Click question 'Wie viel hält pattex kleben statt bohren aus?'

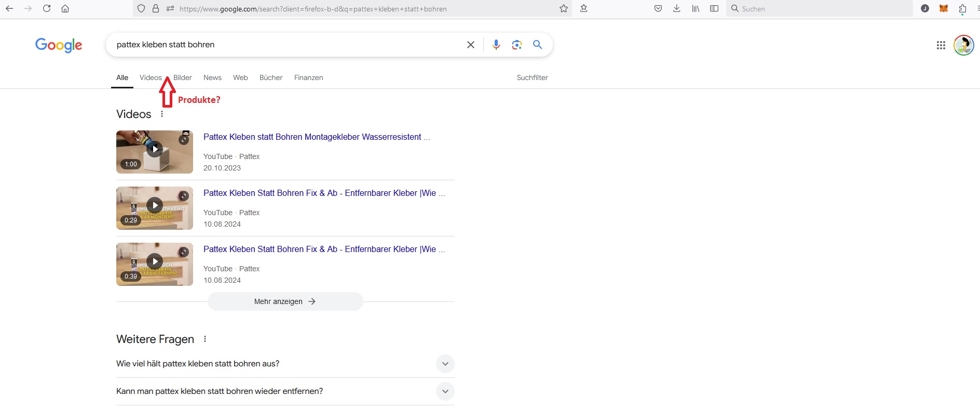pyautogui.click(x=198, y=364)
